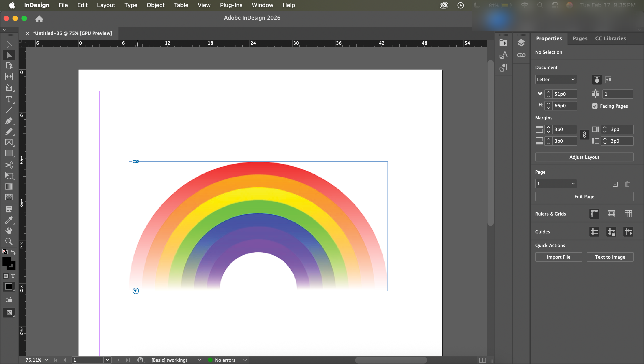Viewport: 644px width, 364px height.
Task: Select the Hand tool
Action: (9, 231)
